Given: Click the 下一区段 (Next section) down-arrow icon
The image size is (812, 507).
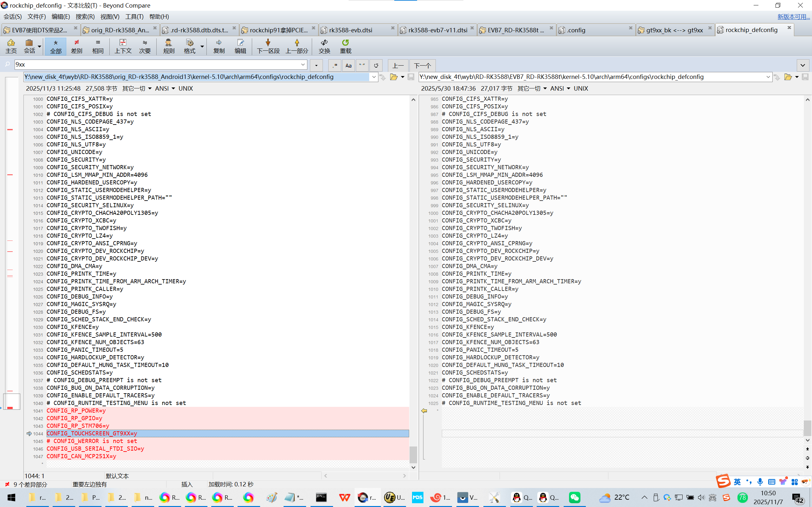Looking at the screenshot, I should [268, 46].
